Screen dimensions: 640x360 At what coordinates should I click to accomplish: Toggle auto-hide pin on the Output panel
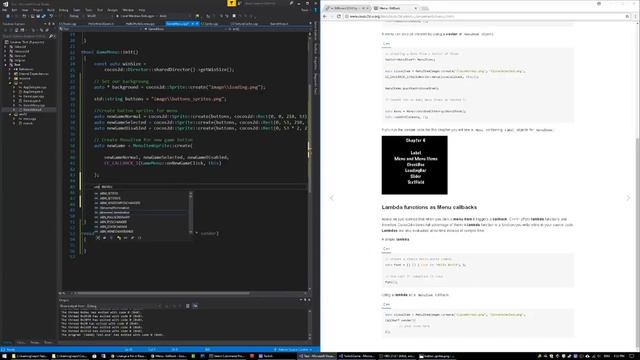click(x=305, y=300)
